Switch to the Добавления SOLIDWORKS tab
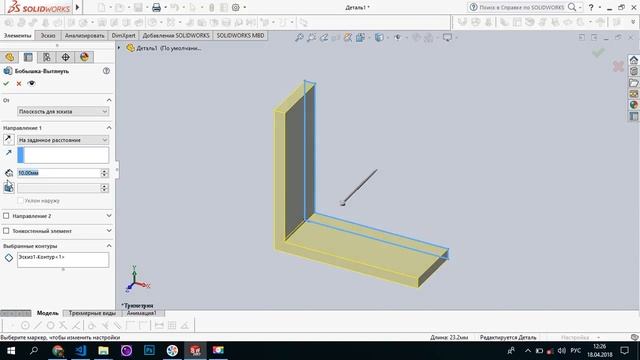This screenshot has width=640, height=360. (x=176, y=36)
